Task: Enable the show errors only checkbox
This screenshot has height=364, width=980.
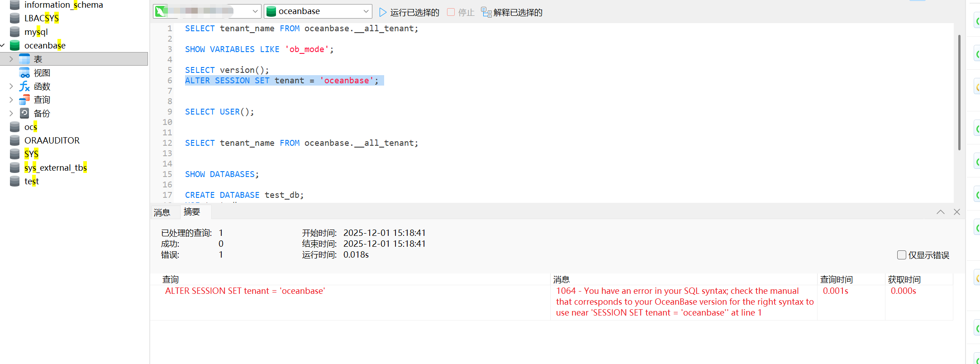Action: tap(901, 255)
